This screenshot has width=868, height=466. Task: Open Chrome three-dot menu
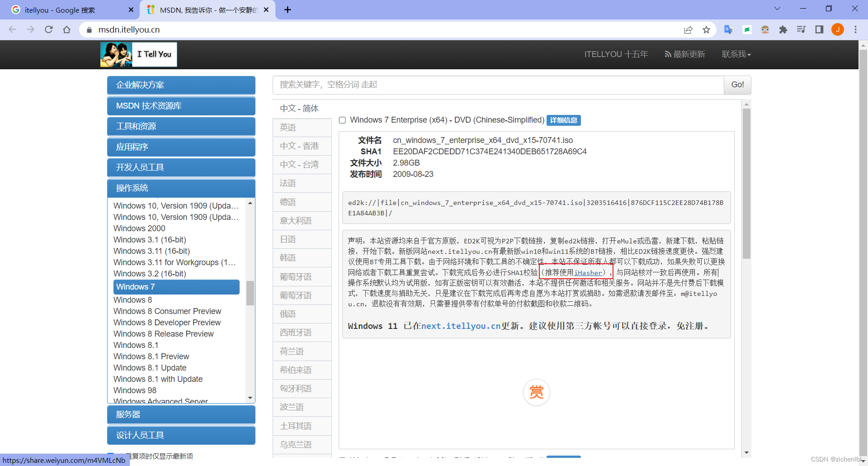click(855, 29)
